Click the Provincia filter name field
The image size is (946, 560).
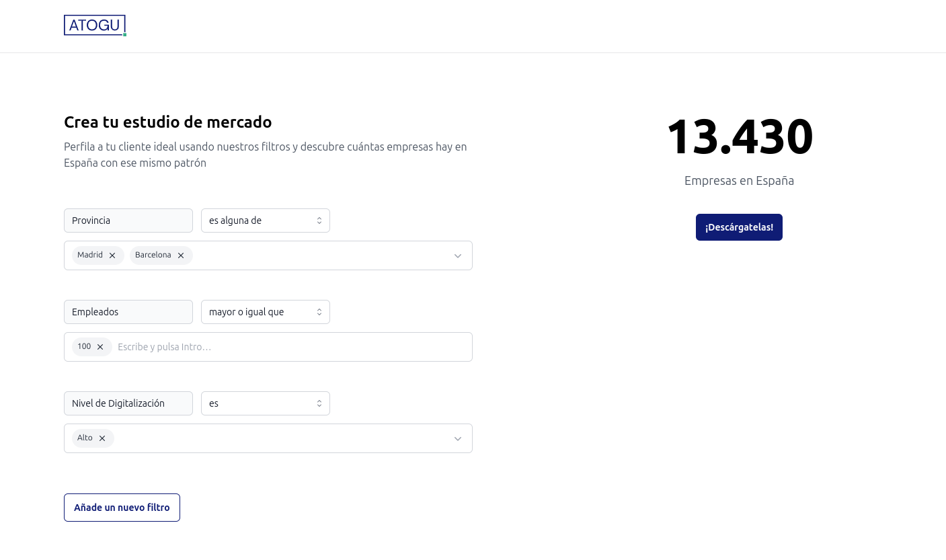[x=128, y=221]
